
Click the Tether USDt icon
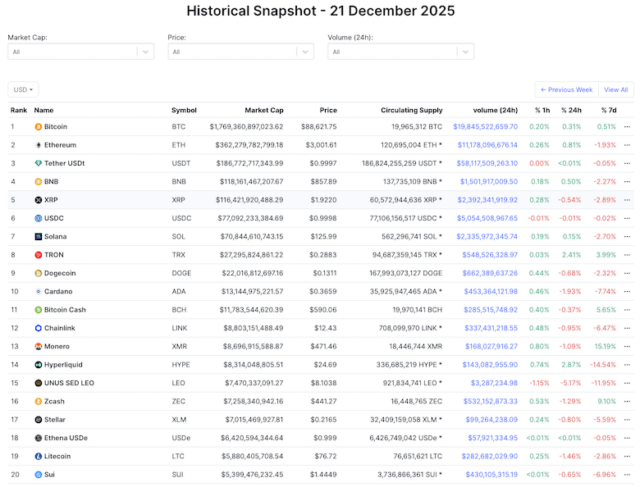[38, 163]
